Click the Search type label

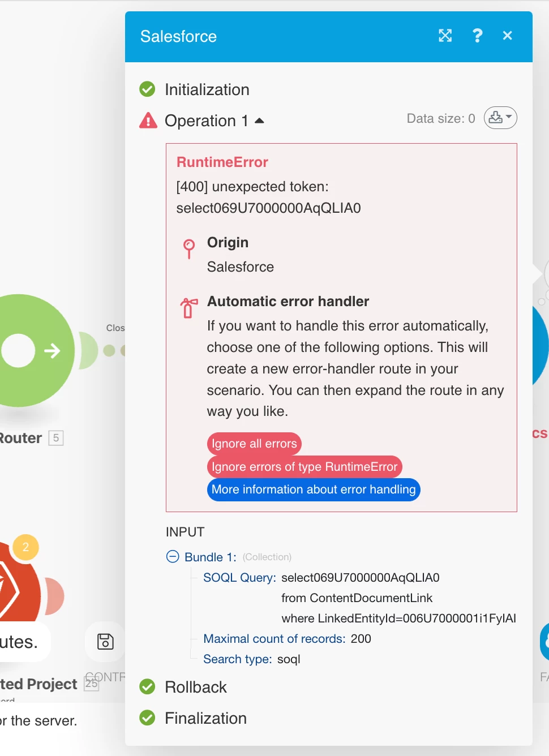click(238, 659)
